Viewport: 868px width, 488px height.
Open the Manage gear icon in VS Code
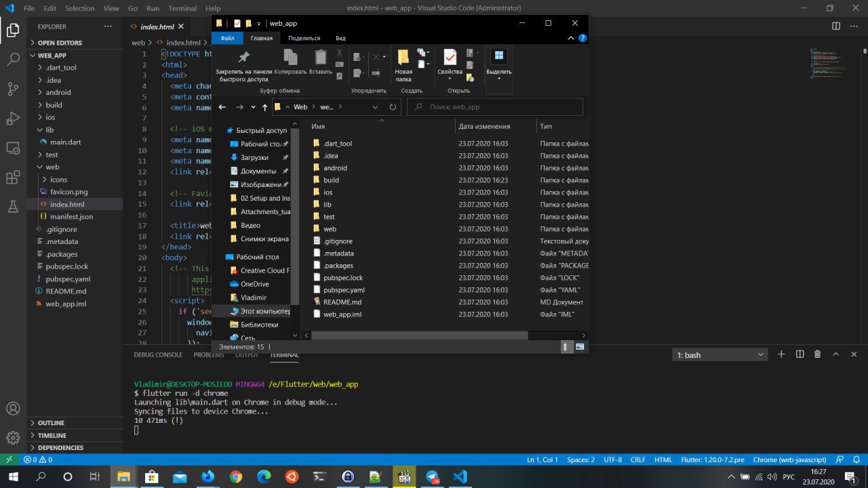pos(13,438)
